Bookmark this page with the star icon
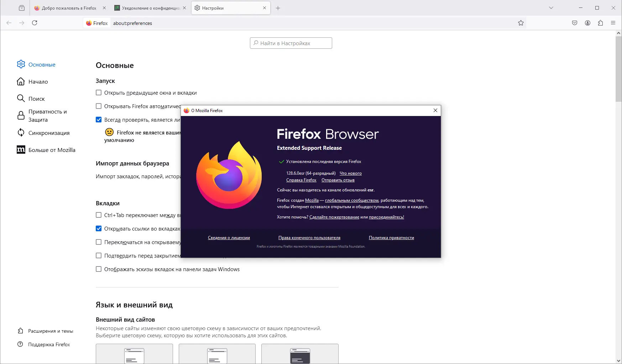 [521, 23]
